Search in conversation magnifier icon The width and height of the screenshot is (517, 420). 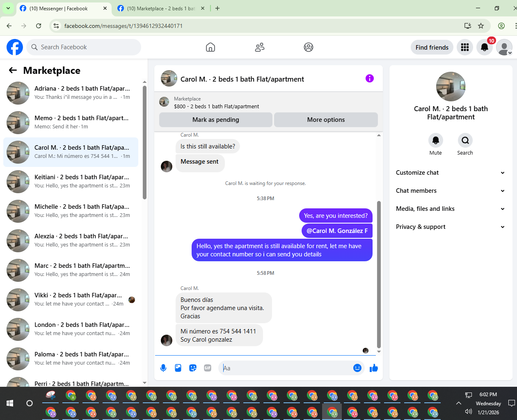[465, 140]
